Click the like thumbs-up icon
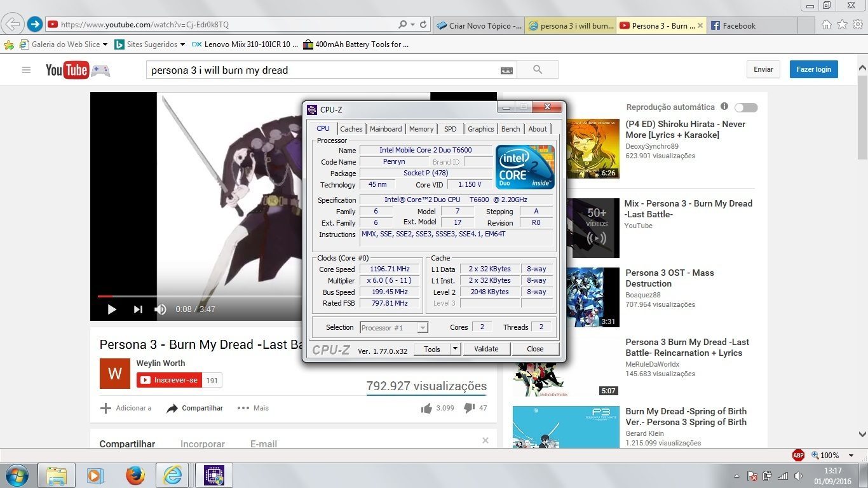This screenshot has width=868, height=488. point(426,408)
